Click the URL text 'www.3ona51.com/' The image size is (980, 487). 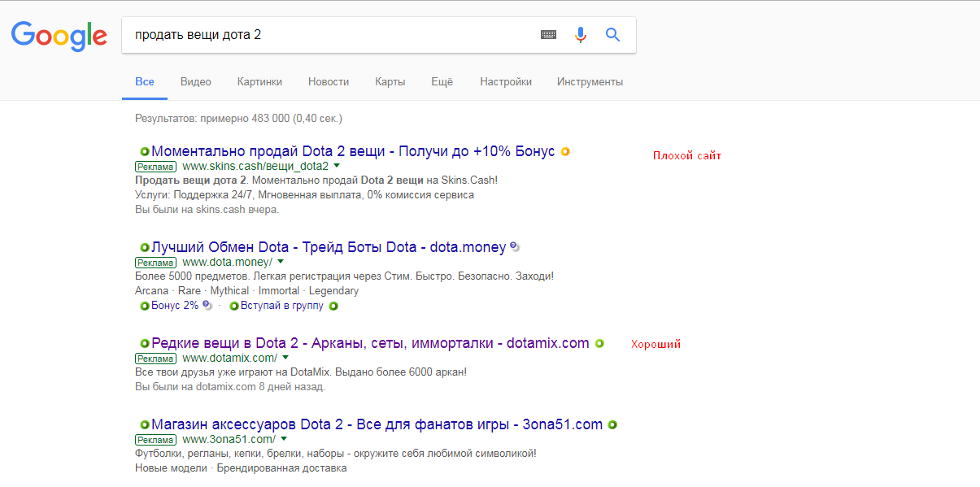(x=229, y=439)
